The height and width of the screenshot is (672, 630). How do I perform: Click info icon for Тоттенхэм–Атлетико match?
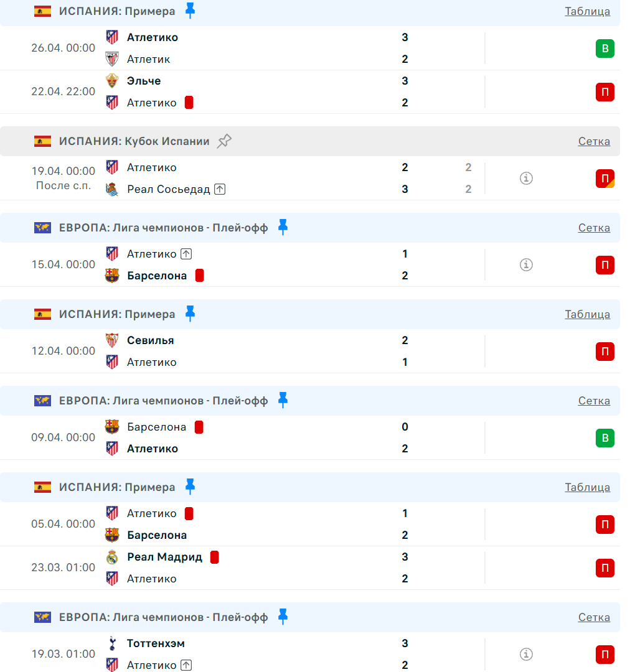coord(526,654)
